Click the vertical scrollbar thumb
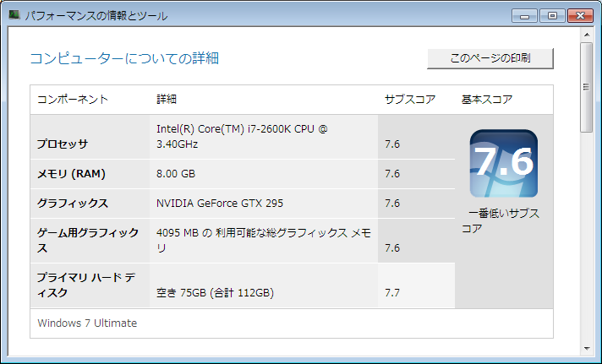This screenshot has height=364, width=602. coord(587,87)
